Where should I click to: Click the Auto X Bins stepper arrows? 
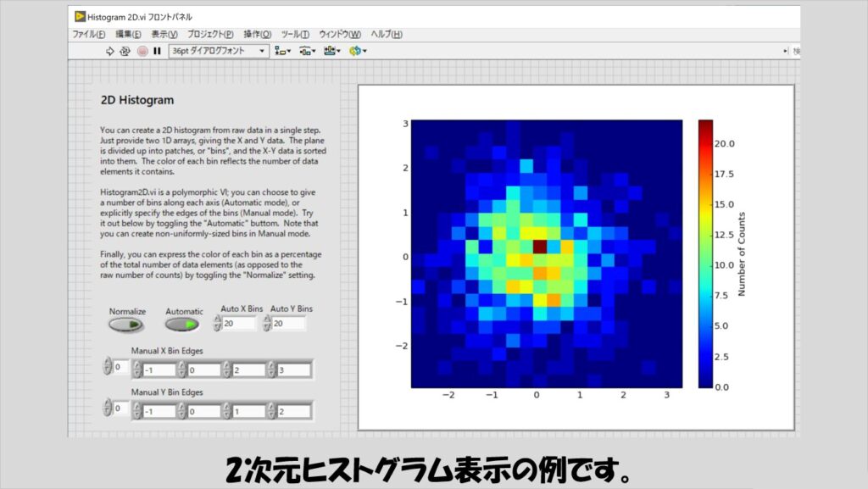click(217, 323)
